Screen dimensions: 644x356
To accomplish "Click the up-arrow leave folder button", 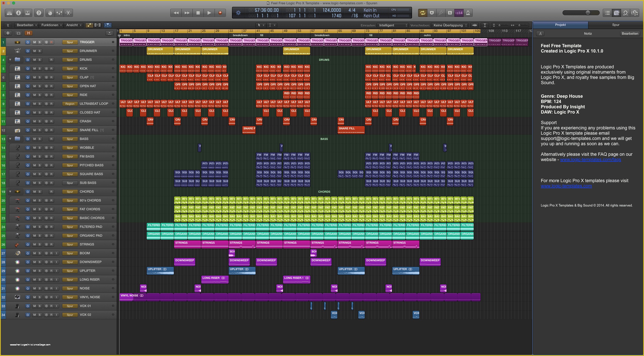I will coord(8,25).
